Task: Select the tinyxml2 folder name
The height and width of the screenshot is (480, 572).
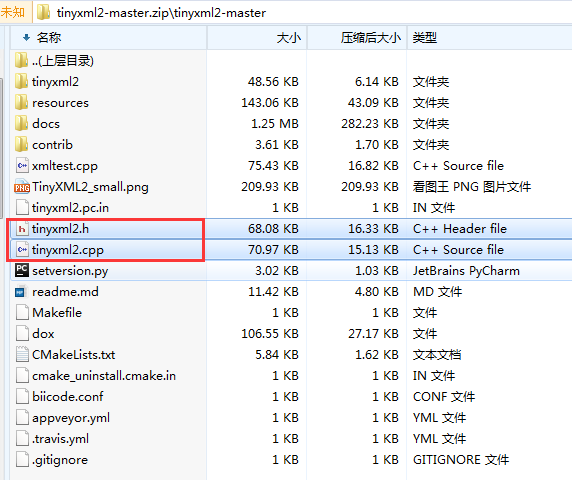Action: [55, 82]
